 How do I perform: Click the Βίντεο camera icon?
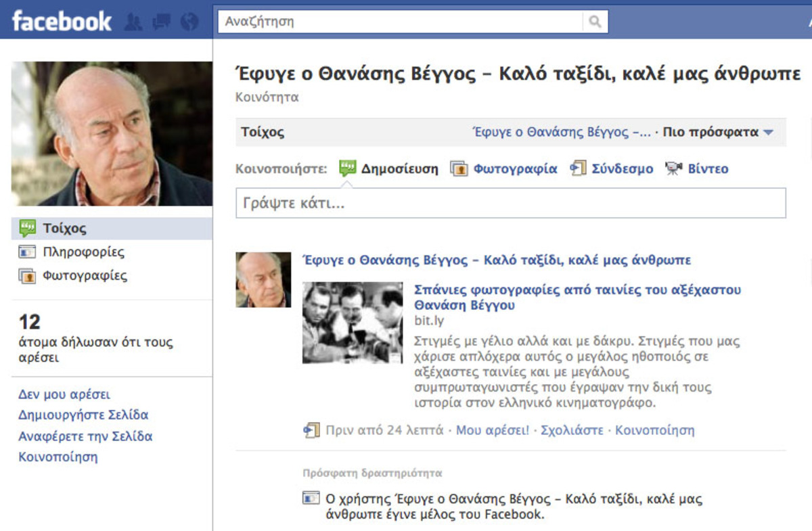[x=673, y=169]
